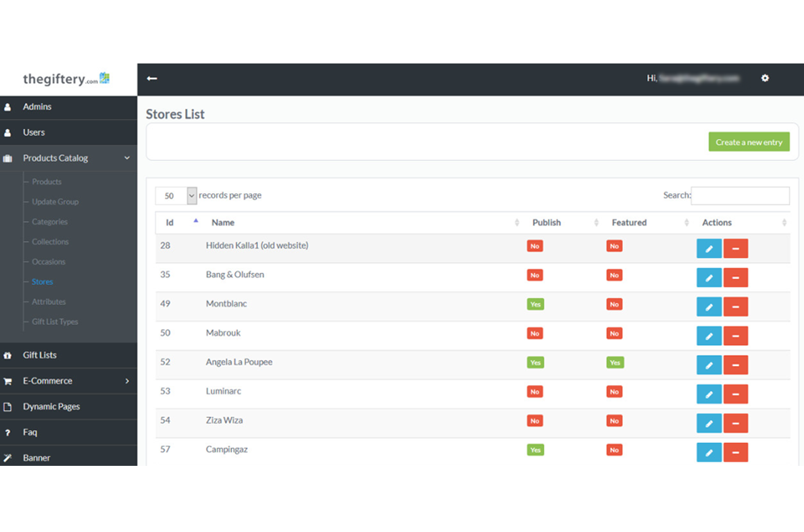Click the Admins person icon in sidebar

pos(7,107)
